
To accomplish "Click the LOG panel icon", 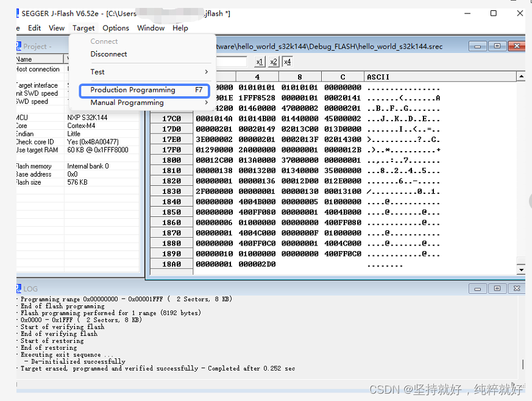I will point(19,289).
